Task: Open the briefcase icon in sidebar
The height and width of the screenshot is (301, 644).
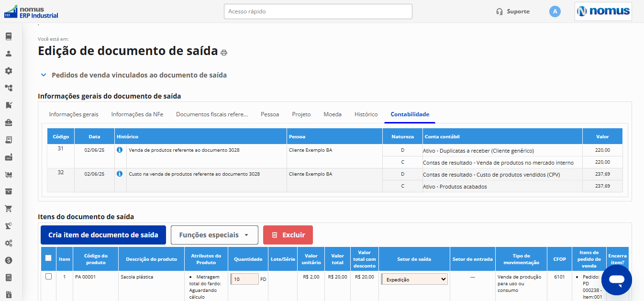Action: (9, 123)
